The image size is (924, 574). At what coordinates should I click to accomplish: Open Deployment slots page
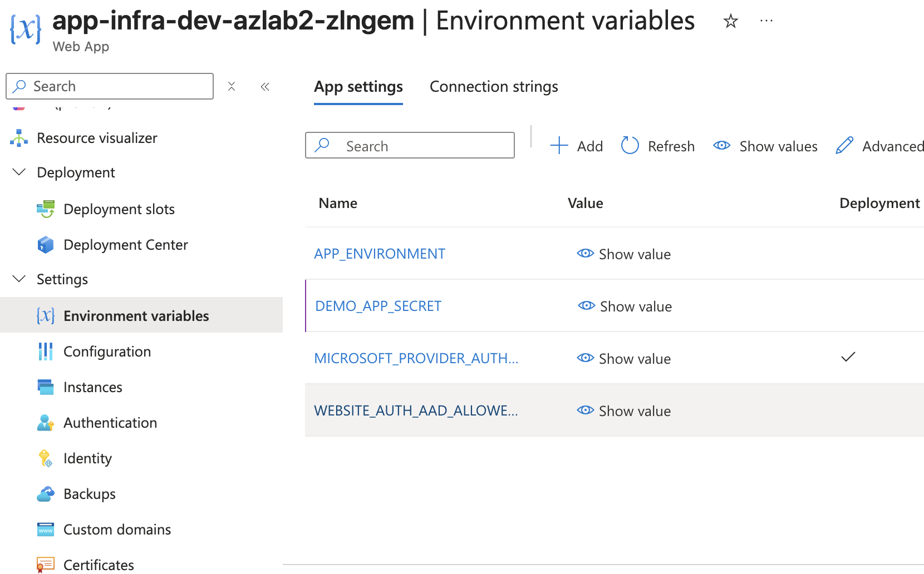119,209
